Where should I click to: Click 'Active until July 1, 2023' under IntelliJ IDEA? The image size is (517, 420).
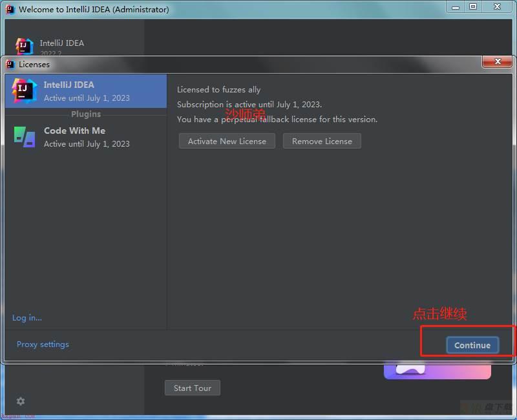click(x=87, y=98)
